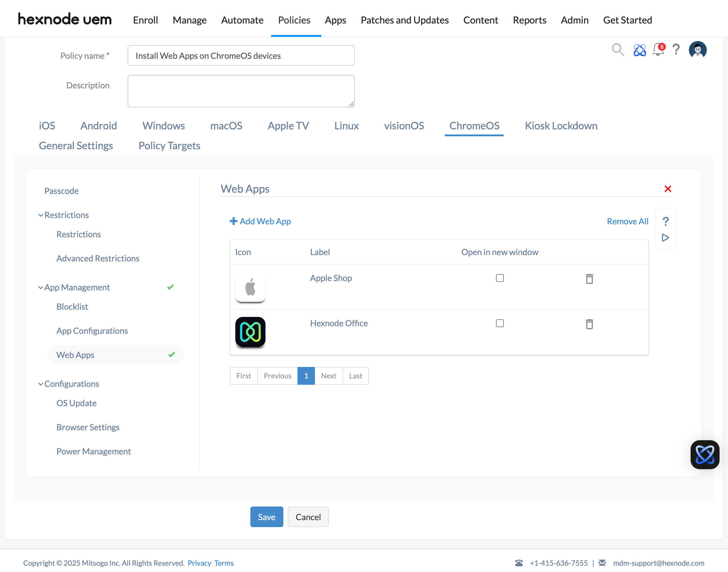Open the Hexnode Genie assistant icon in header

639,50
